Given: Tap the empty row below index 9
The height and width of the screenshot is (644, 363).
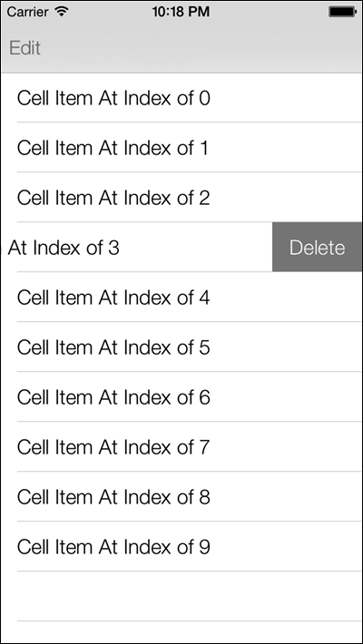Looking at the screenshot, I should 181,596.
